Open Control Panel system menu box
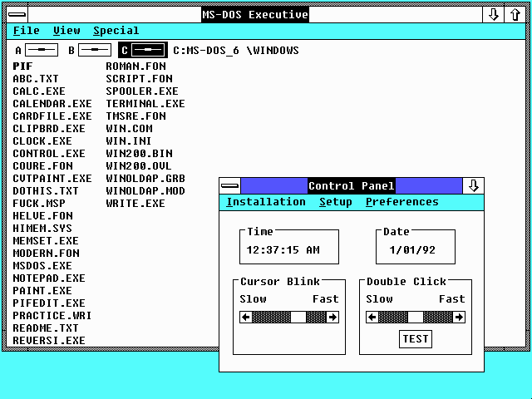 (x=230, y=185)
